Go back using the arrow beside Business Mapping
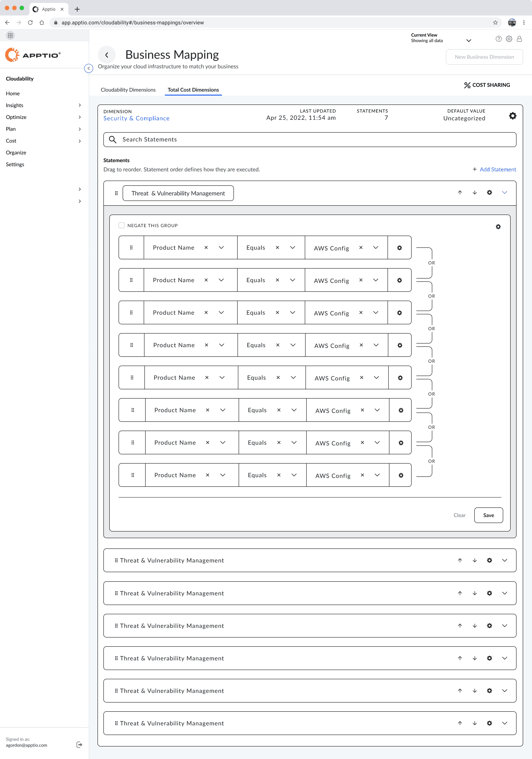This screenshot has height=759, width=532. [x=107, y=55]
